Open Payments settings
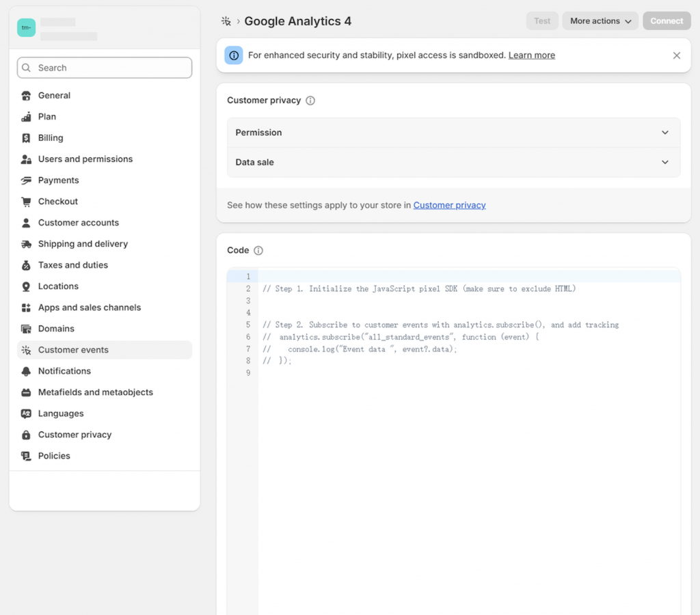Screen dimensions: 700x615 (x=105, y=180)
